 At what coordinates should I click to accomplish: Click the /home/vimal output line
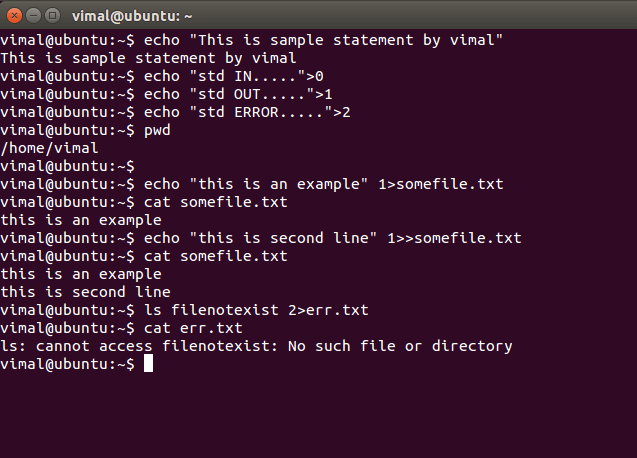[49, 148]
